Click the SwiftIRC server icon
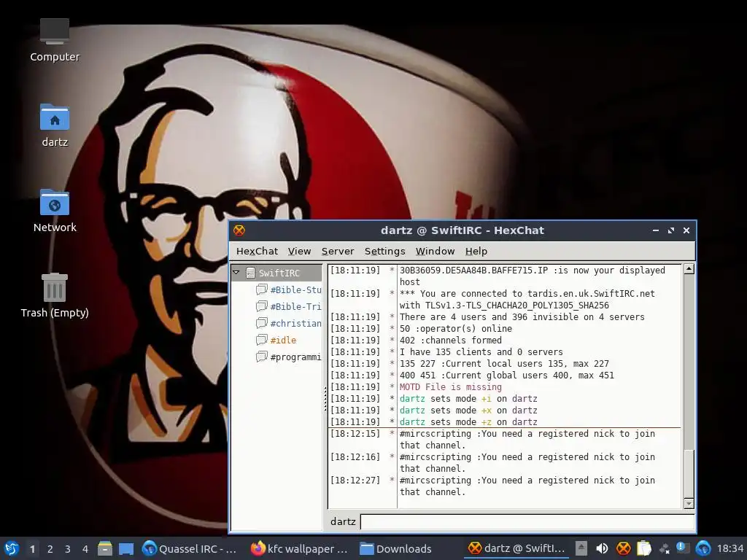Screen dimensions: 747x560 pyautogui.click(x=250, y=273)
